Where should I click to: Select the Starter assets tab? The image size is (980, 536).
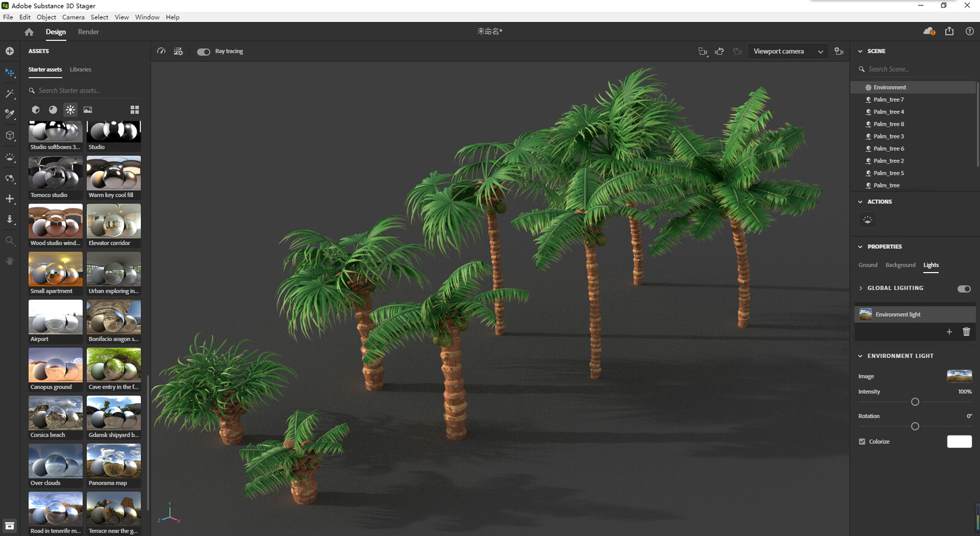coord(45,70)
